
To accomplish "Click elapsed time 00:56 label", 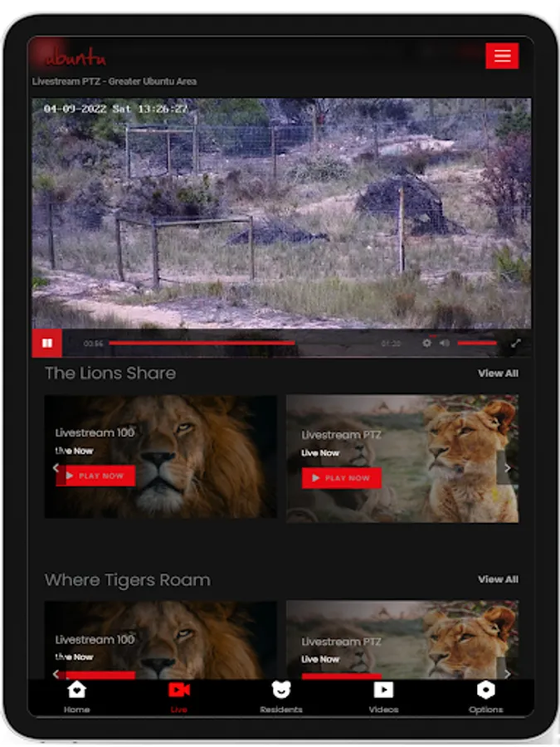I will [x=93, y=344].
